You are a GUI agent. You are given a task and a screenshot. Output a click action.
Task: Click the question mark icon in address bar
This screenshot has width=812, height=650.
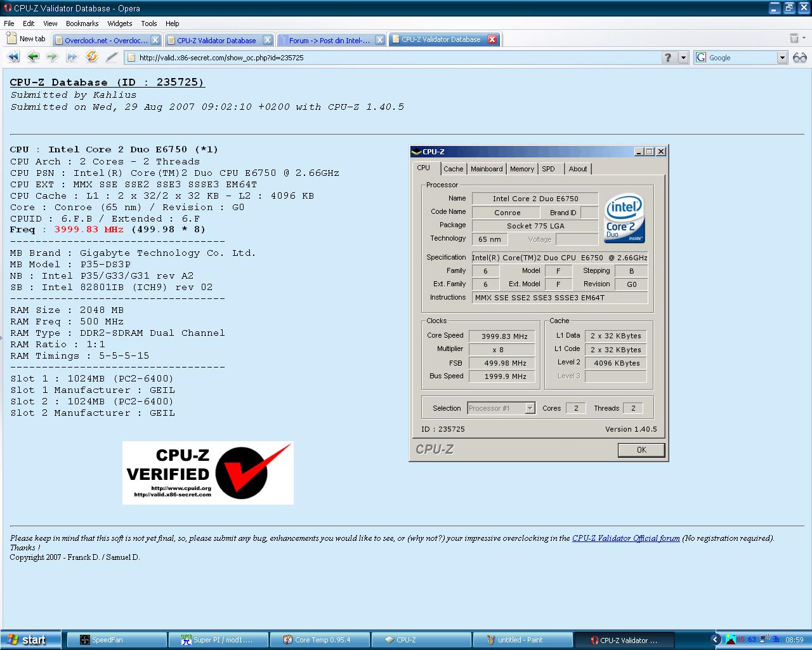pyautogui.click(x=668, y=58)
